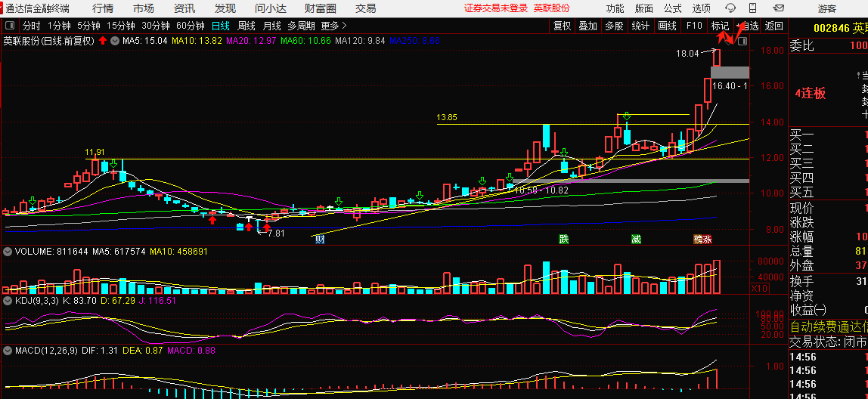The width and height of the screenshot is (868, 399).
Task: Expand the main chart MA indicator dropdown
Action: tap(115, 40)
